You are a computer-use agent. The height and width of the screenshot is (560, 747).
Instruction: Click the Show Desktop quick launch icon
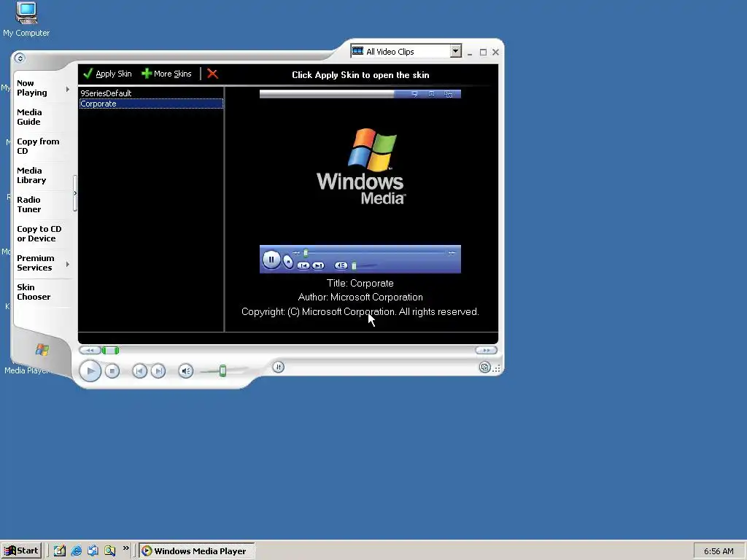click(60, 551)
